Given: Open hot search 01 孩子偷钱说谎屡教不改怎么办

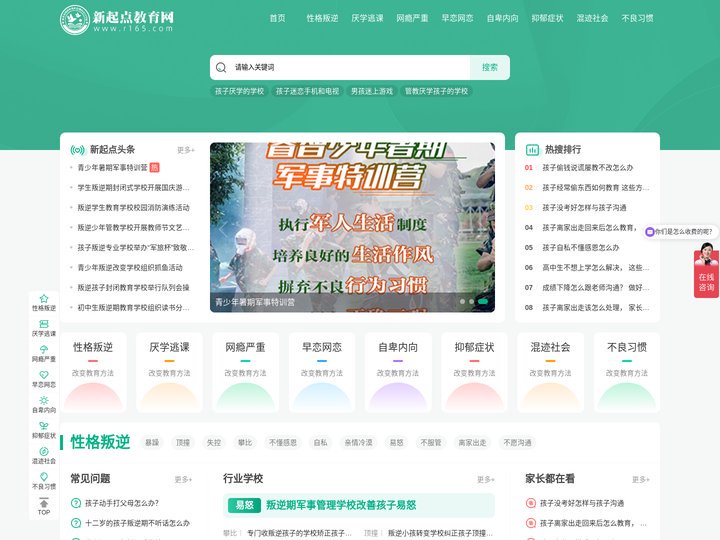Looking at the screenshot, I should (x=588, y=168).
